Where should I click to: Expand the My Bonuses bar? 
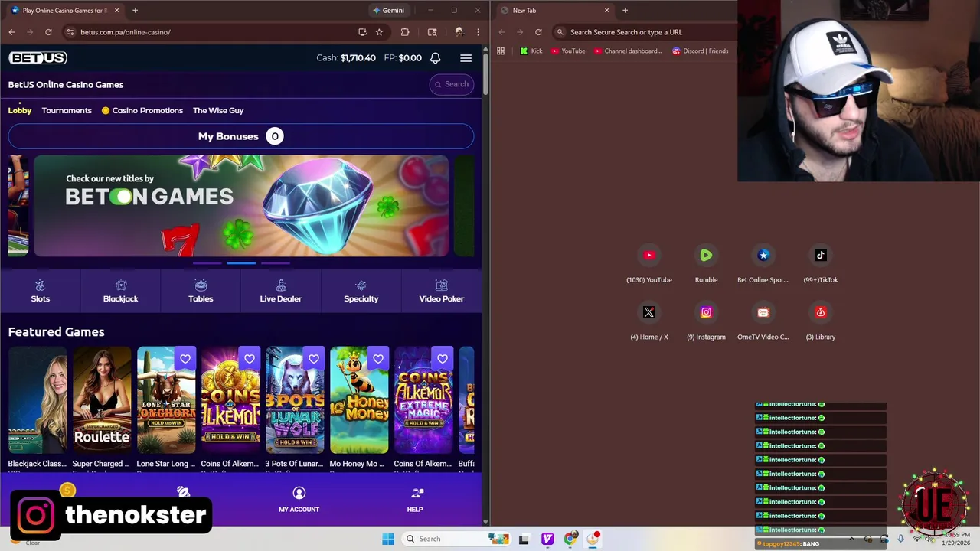coord(241,136)
